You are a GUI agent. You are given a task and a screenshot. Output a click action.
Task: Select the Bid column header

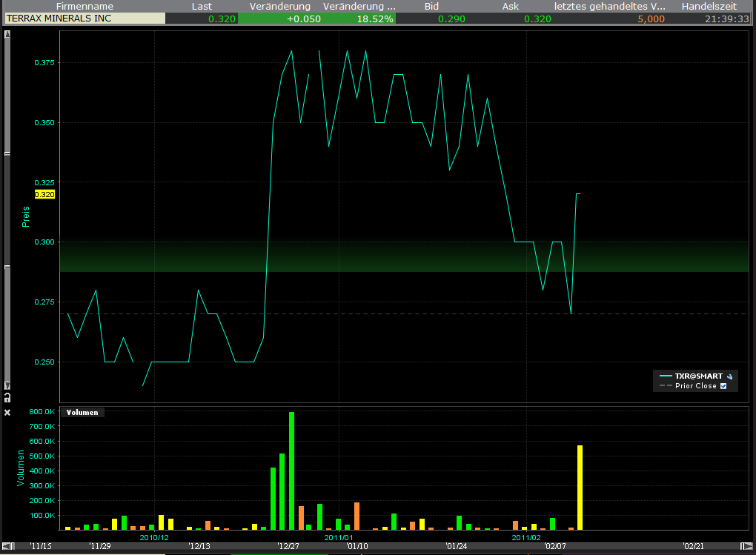click(431, 6)
